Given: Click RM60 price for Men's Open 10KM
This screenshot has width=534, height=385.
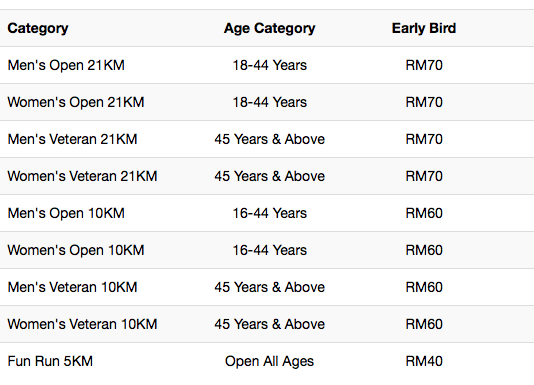Looking at the screenshot, I should [x=424, y=213].
